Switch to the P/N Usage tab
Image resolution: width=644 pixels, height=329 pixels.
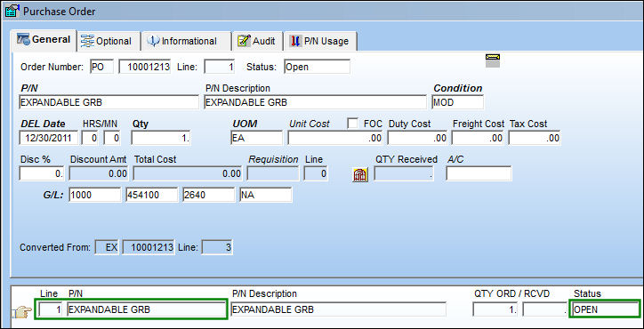click(320, 41)
